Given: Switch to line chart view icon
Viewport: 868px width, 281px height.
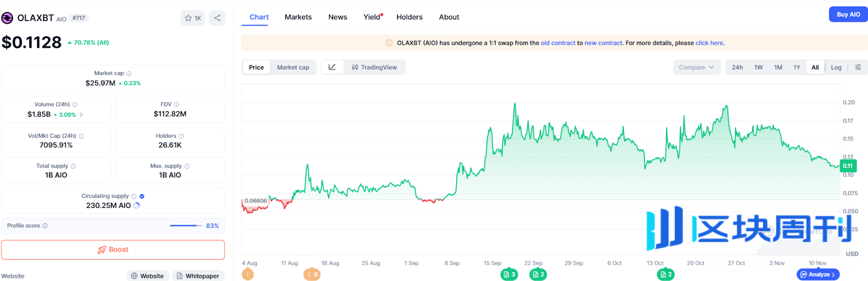Looking at the screenshot, I should pos(333,67).
